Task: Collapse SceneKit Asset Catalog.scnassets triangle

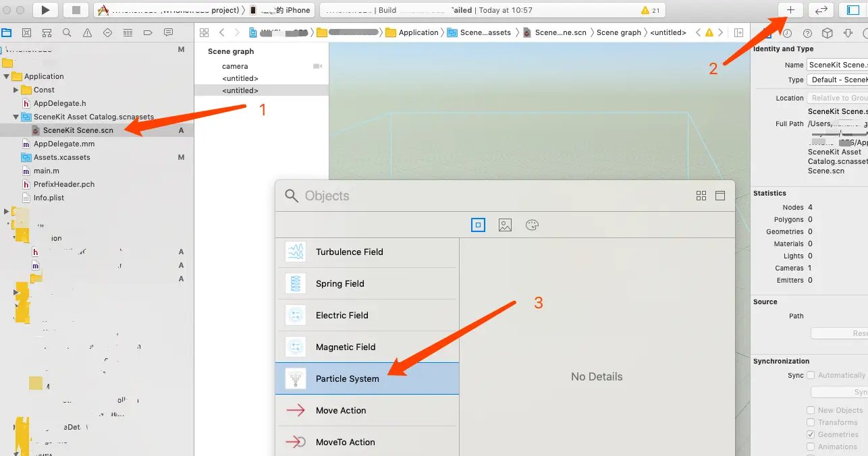Action: [16, 117]
